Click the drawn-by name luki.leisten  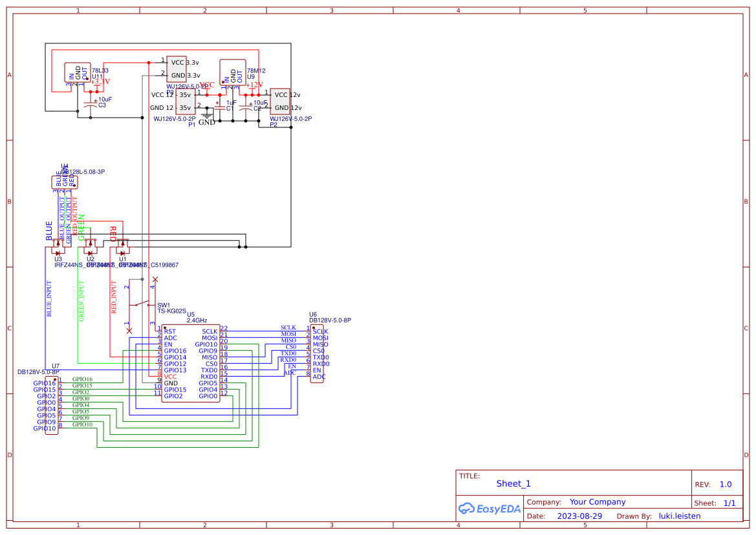coord(679,516)
